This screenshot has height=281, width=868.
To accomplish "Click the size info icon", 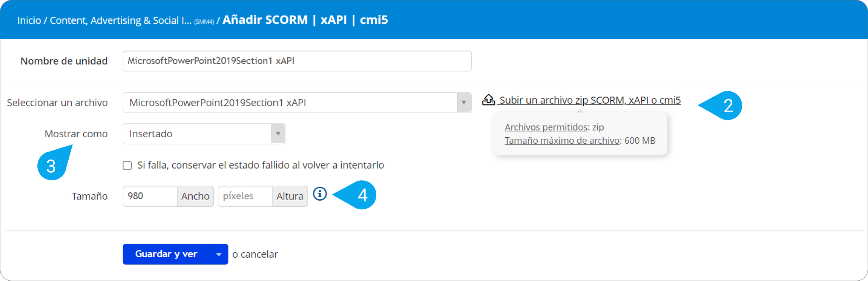I will 320,194.
